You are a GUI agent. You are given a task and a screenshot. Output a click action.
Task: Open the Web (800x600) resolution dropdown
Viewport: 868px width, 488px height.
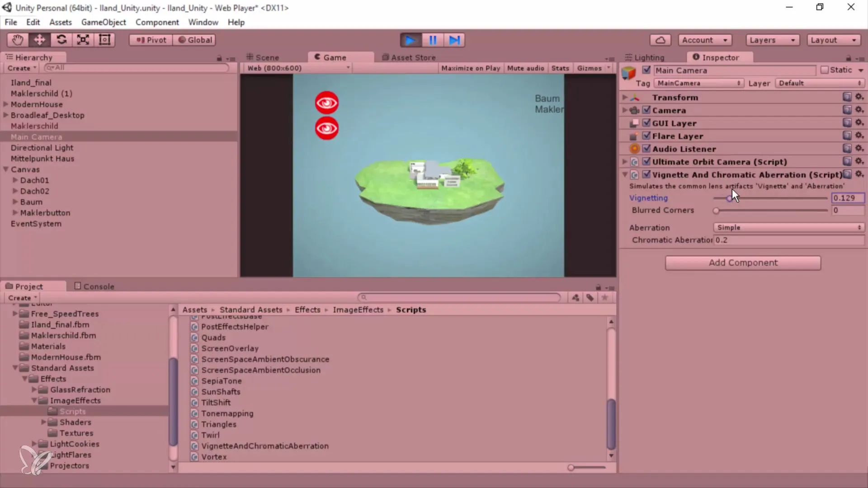[298, 68]
